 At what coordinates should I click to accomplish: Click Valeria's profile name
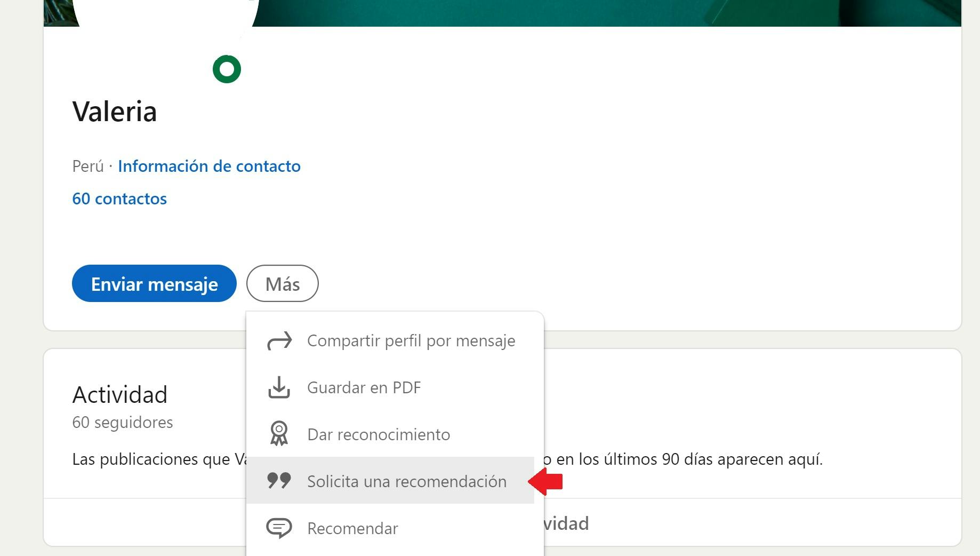click(x=114, y=111)
